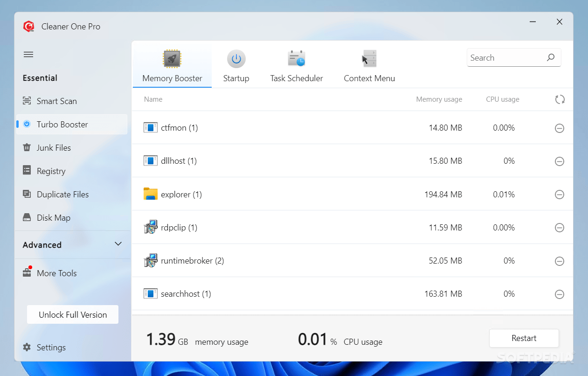588x376 pixels.
Task: Click the Context Menu cursor icon
Action: tap(369, 59)
